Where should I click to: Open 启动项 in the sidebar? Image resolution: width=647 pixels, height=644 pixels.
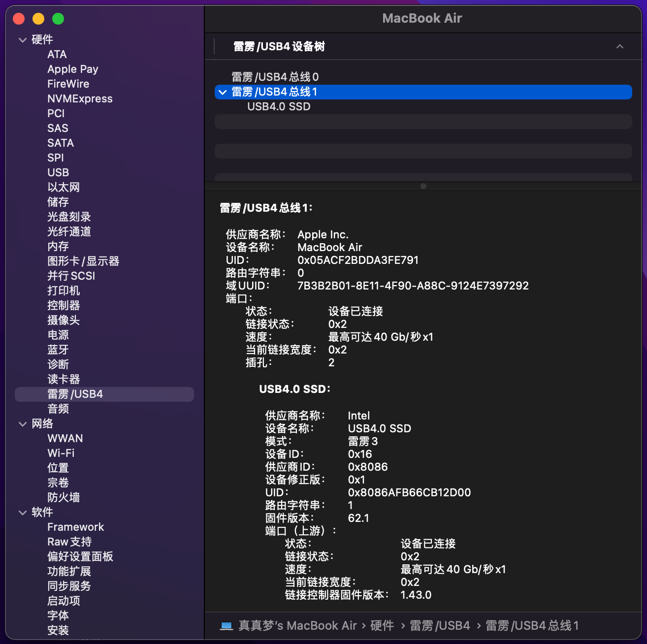coord(64,601)
